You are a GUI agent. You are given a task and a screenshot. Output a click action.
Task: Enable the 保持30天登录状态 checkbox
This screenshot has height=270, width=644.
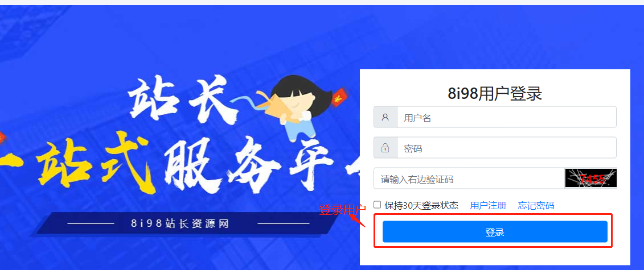377,205
